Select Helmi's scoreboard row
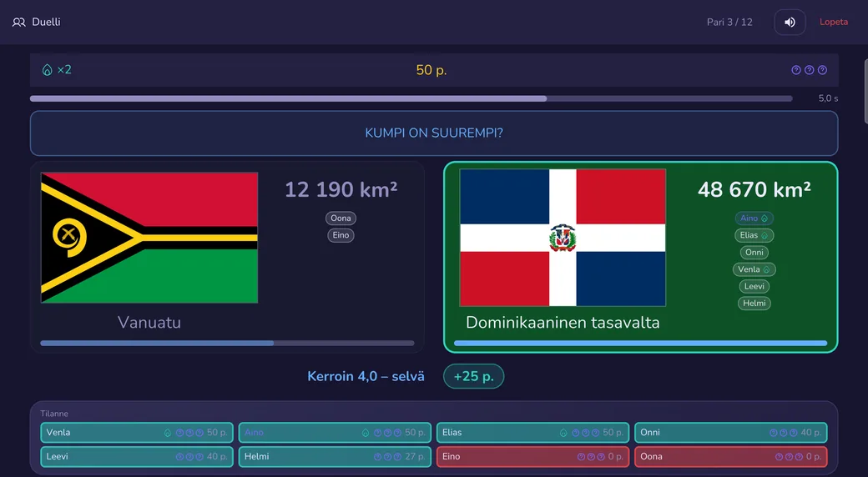 (x=335, y=457)
